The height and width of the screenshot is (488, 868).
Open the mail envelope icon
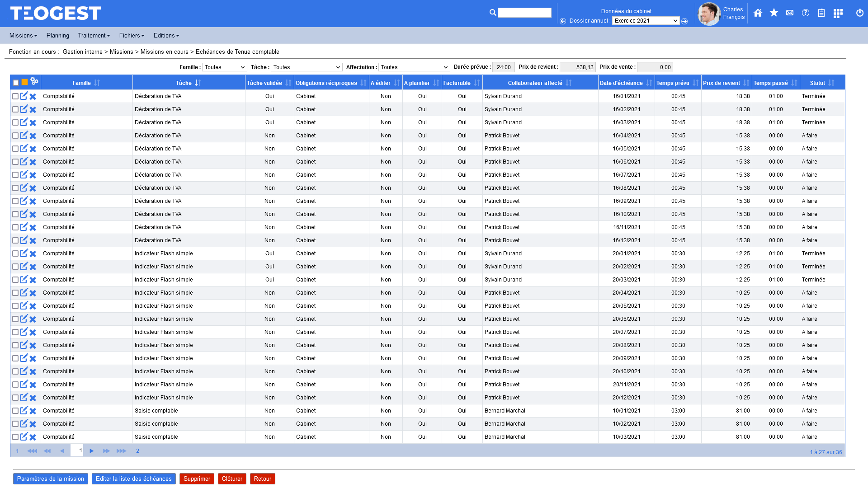(x=790, y=13)
